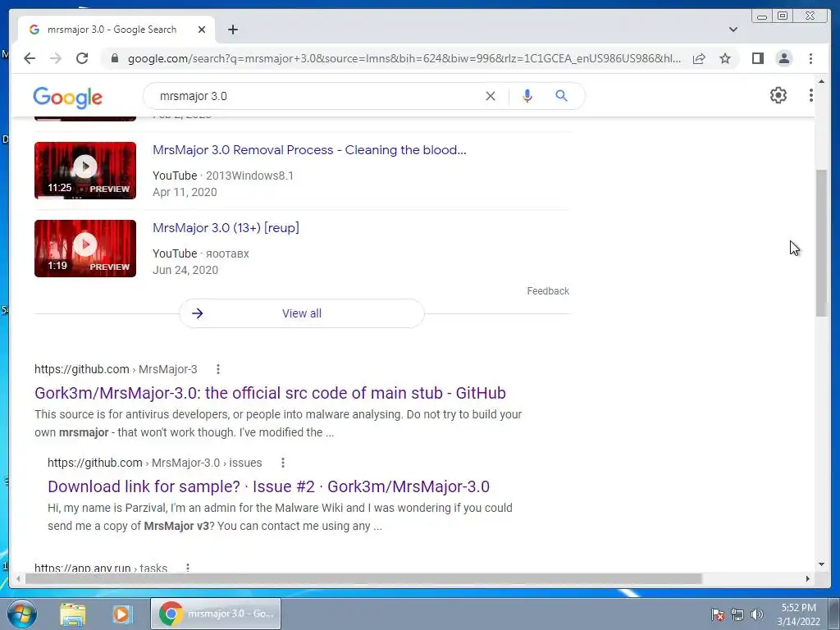The width and height of the screenshot is (840, 630).
Task: Reload the current page
Action: 82,58
